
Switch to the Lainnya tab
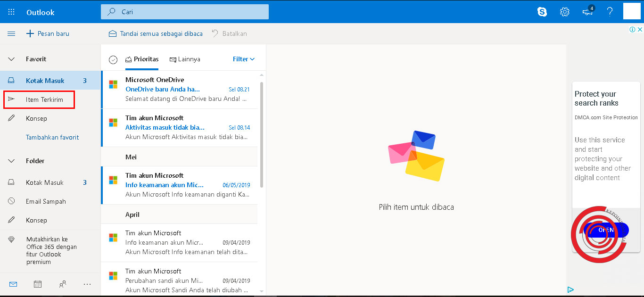coord(185,59)
